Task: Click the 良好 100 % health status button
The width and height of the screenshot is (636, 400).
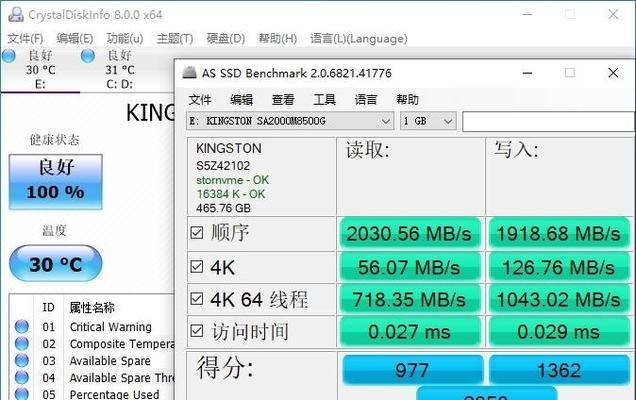Action: (56, 181)
